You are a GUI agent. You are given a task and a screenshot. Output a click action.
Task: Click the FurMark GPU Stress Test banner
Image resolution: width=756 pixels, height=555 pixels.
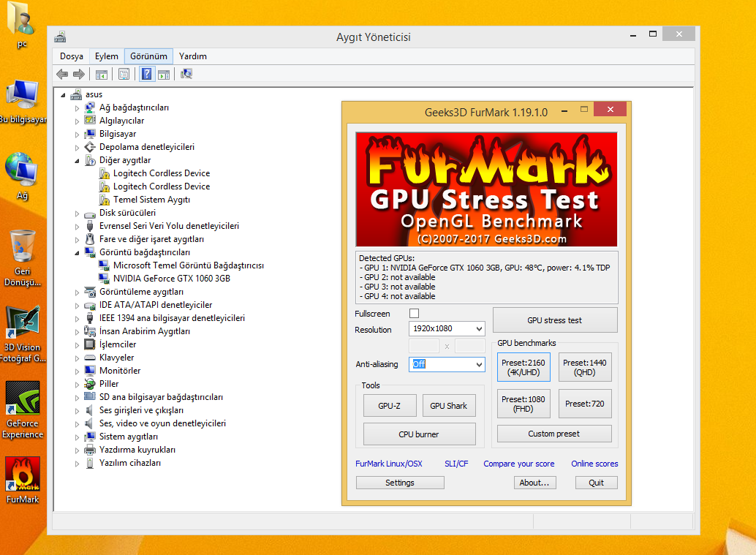(x=486, y=189)
